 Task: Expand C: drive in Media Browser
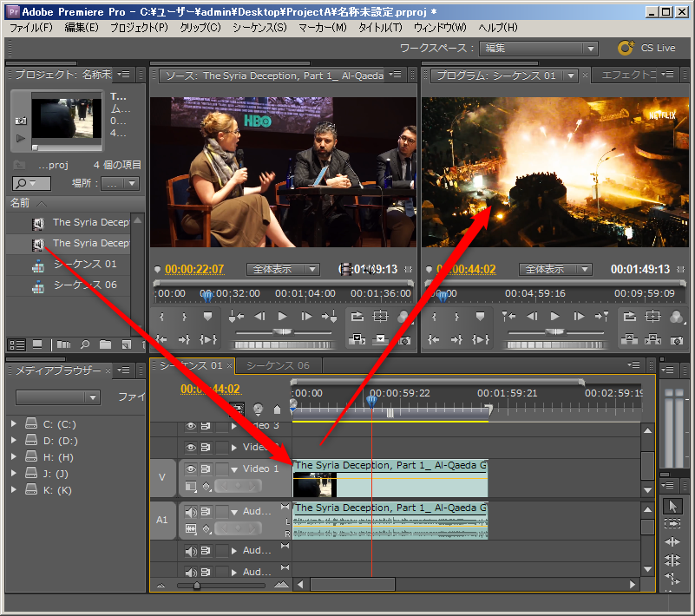(14, 423)
